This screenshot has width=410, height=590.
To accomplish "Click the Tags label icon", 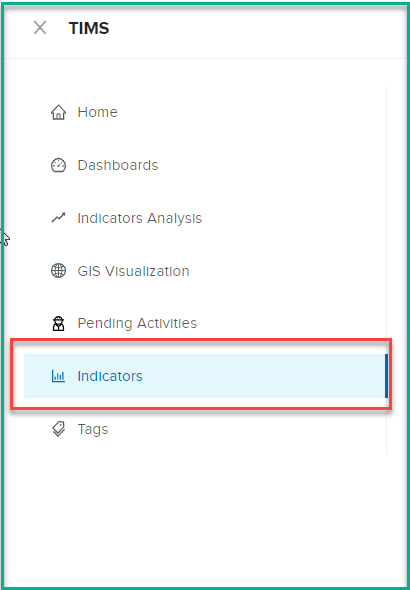I will [58, 429].
